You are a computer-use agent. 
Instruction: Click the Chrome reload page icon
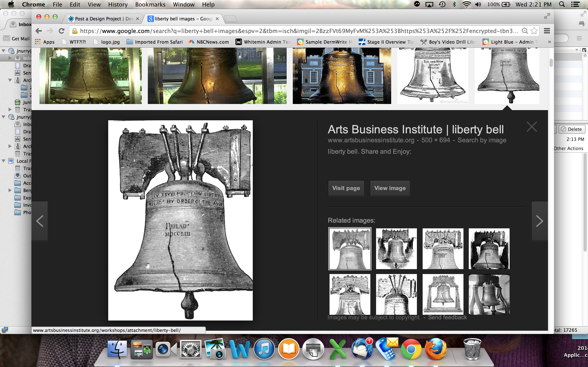pyautogui.click(x=61, y=31)
